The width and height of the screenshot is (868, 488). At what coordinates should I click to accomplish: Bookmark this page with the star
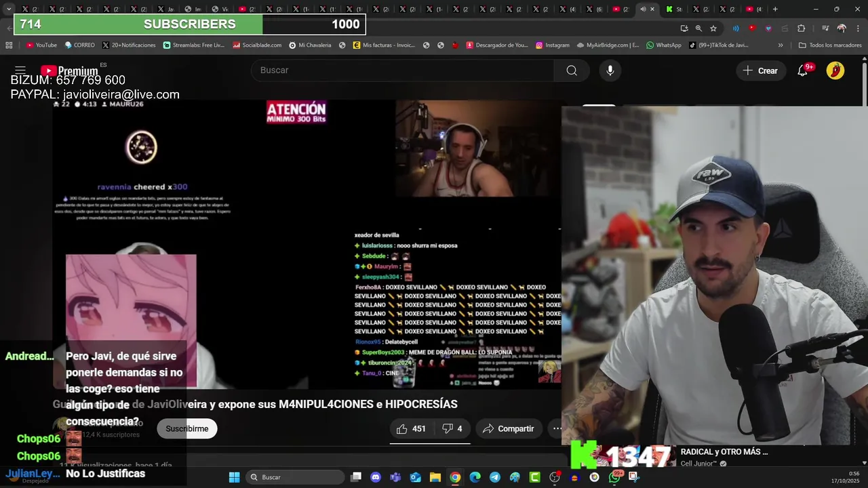coord(713,28)
